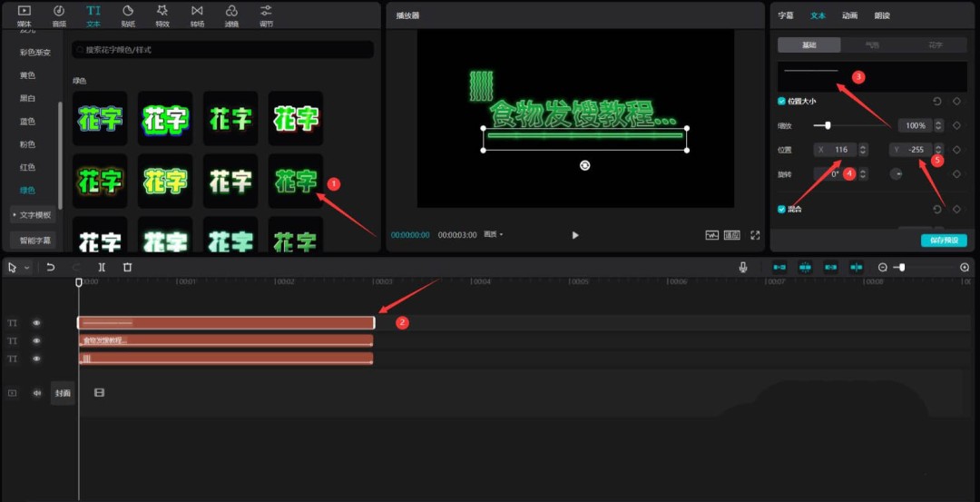Toggle the 位置大小 checkbox
Image resolution: width=980 pixels, height=502 pixels.
click(x=782, y=102)
